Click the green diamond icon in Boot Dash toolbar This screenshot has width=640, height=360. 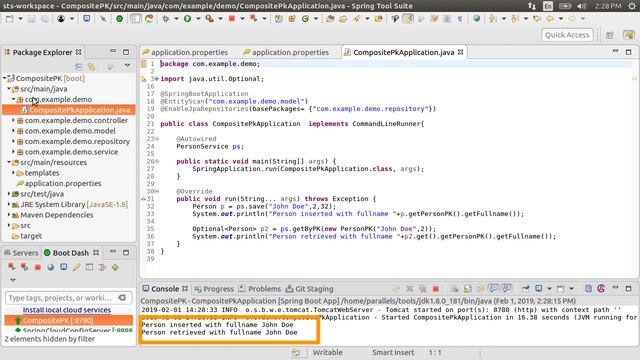pos(116,267)
